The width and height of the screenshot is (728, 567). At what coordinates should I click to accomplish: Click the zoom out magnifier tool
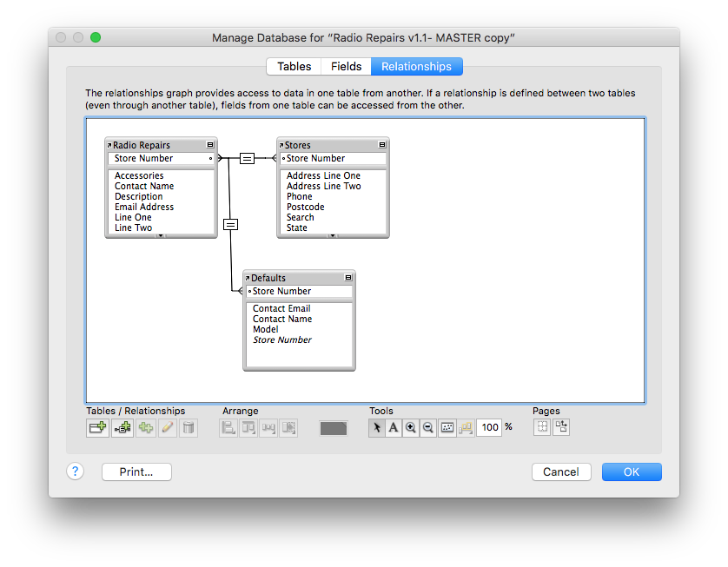[428, 427]
